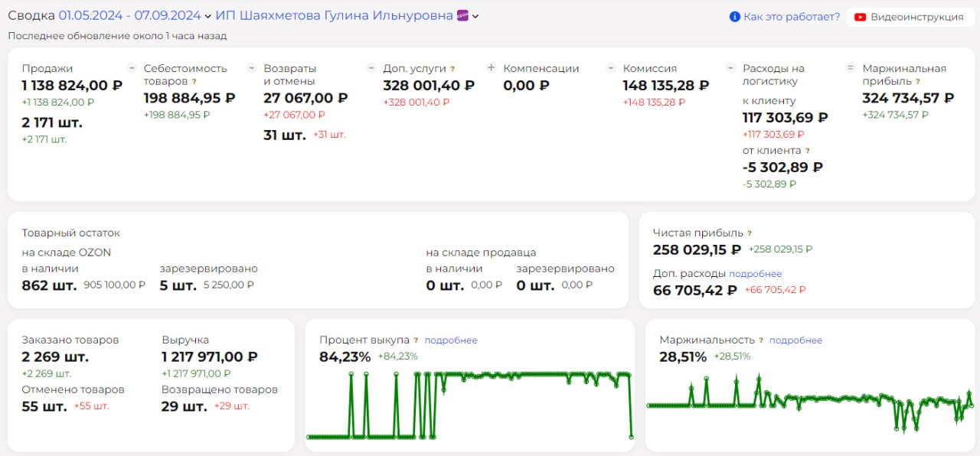Expand the date range chevron after 07.09.2024
Image resolution: width=980 pixels, height=456 pixels.
click(208, 17)
